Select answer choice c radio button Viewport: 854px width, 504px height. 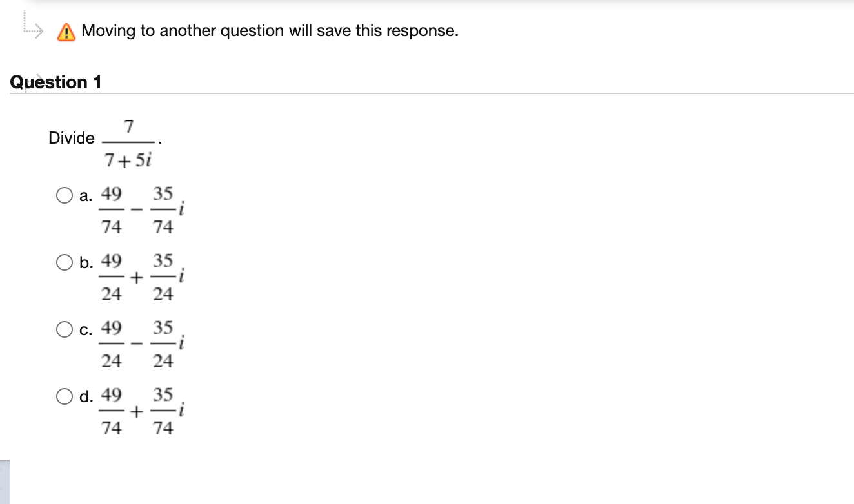65,329
